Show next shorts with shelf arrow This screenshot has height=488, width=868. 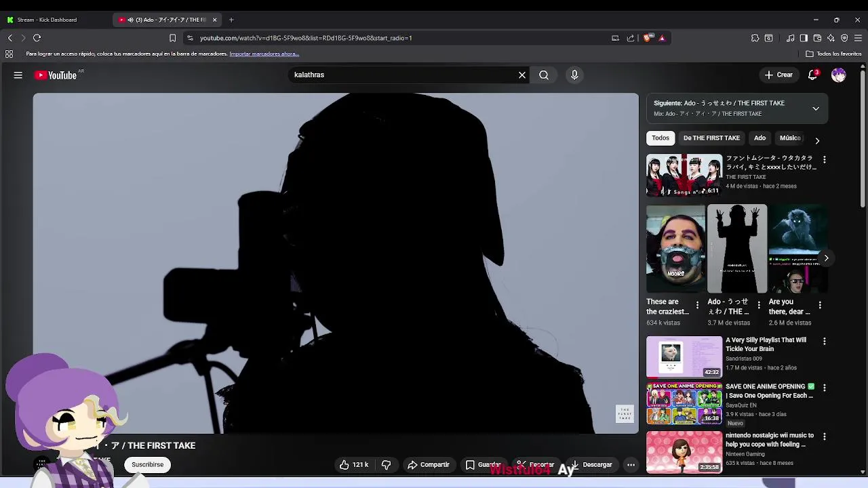(x=826, y=258)
